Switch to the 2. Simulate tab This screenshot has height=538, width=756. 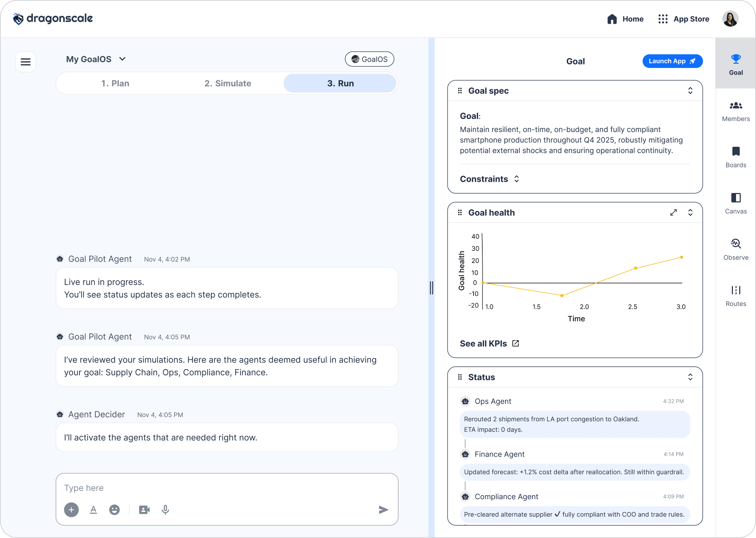[x=228, y=83]
